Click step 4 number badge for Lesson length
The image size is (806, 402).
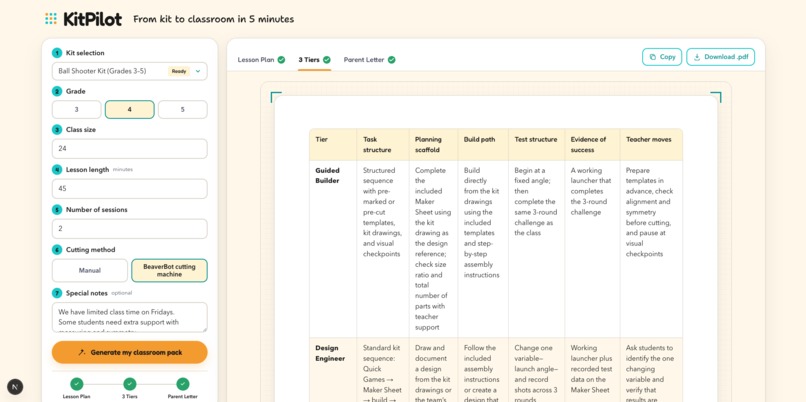(x=57, y=170)
